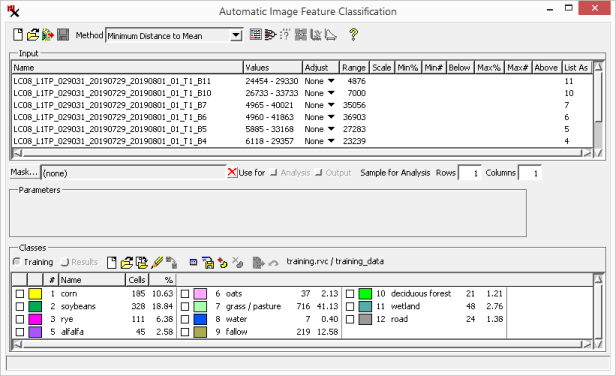
Task: Click the add class icon with red plus
Action: [x=223, y=262]
